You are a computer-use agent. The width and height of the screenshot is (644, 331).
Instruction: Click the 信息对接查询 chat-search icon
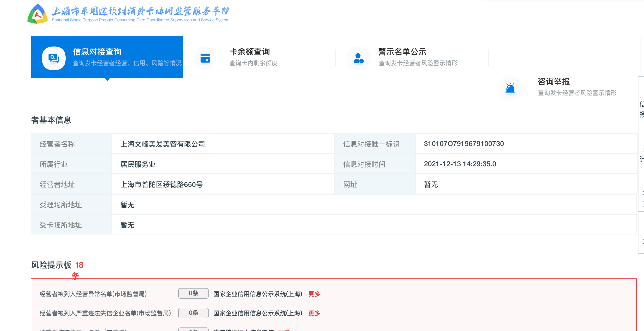tap(54, 58)
